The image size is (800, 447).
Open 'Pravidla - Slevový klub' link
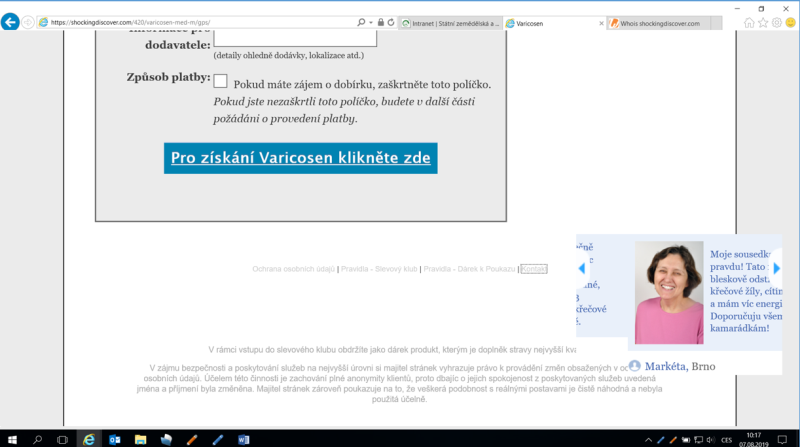379,269
